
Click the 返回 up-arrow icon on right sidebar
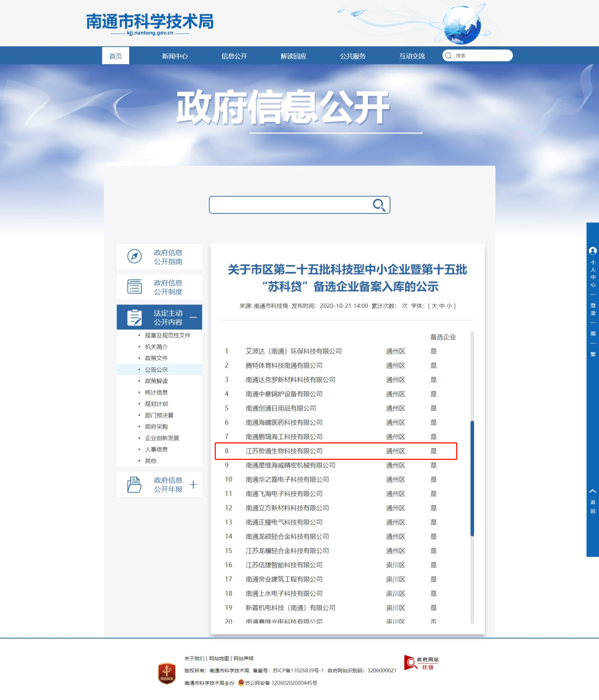pos(593,491)
